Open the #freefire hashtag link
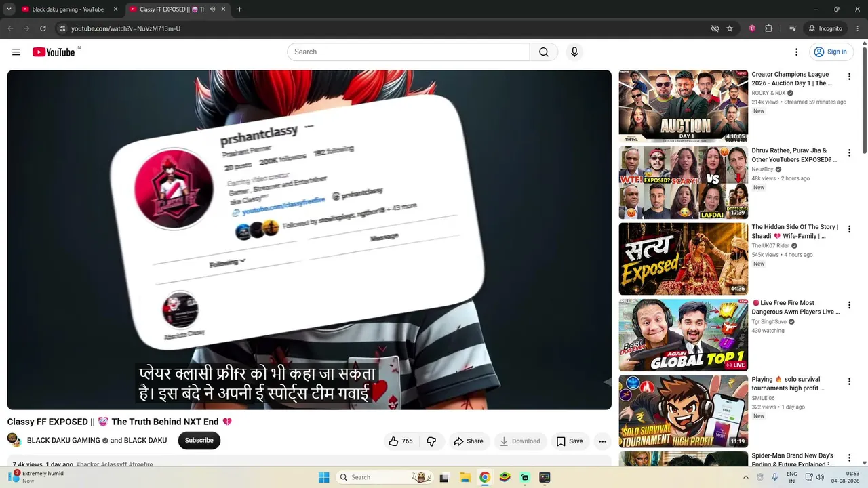The width and height of the screenshot is (868, 488). (140, 465)
